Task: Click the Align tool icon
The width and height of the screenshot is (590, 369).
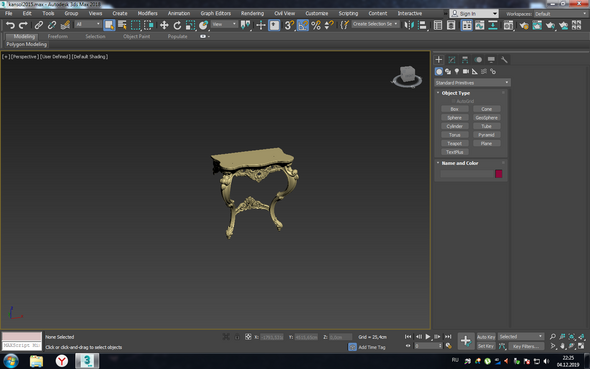Action: (423, 25)
